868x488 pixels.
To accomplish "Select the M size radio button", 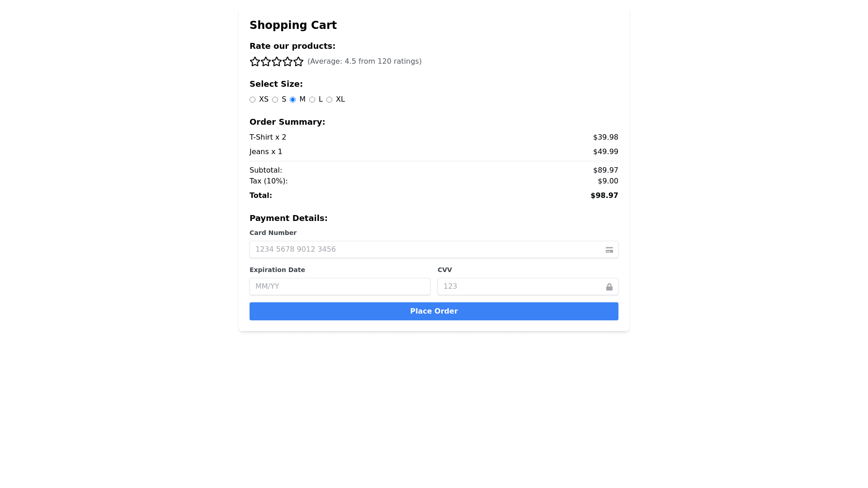I will point(293,100).
